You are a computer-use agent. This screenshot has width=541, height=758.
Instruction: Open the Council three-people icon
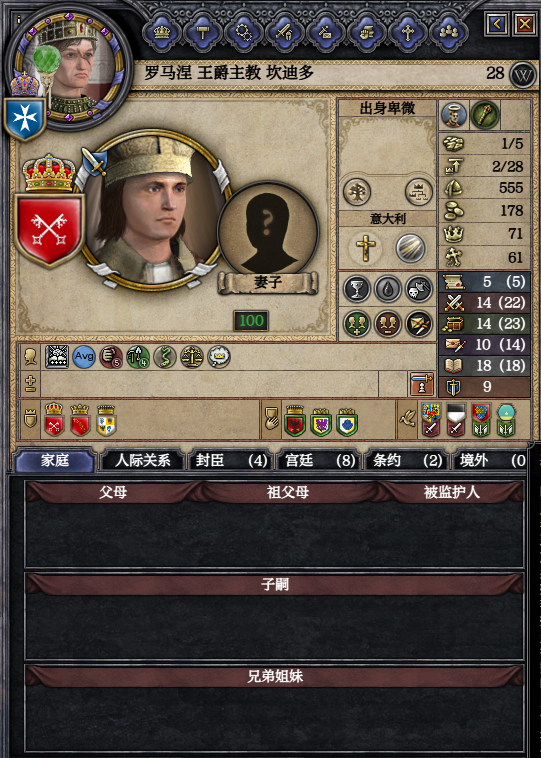[x=449, y=32]
